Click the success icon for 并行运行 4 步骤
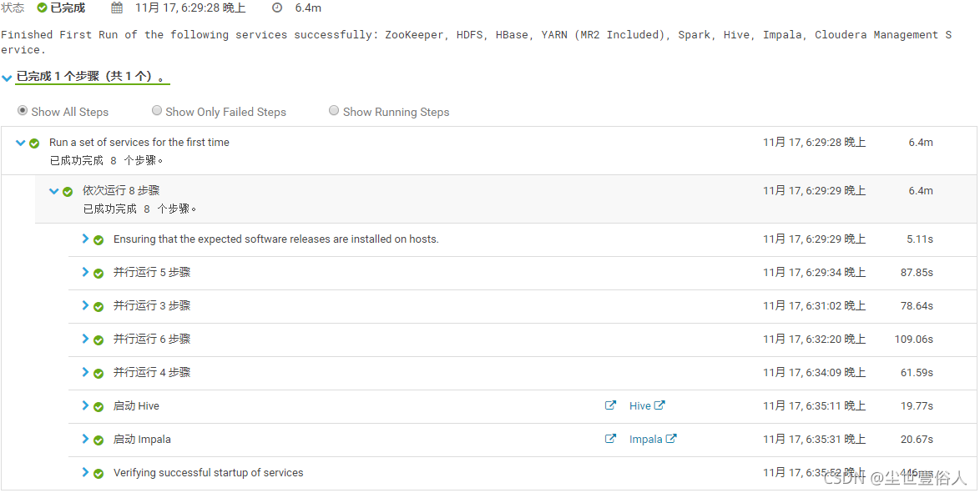 (x=99, y=374)
